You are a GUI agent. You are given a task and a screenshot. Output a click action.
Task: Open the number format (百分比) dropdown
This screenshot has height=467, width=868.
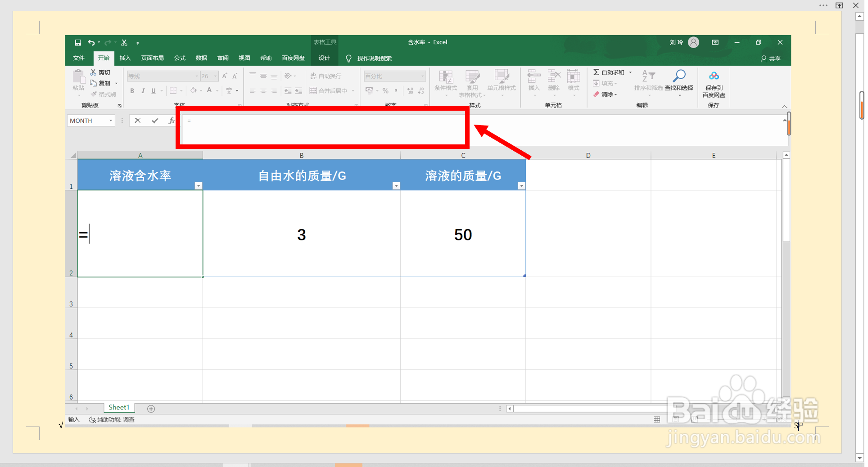click(422, 76)
